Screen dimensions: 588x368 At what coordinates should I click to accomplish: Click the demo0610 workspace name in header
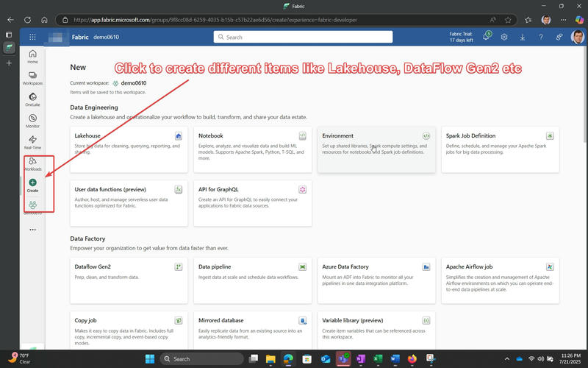click(106, 37)
